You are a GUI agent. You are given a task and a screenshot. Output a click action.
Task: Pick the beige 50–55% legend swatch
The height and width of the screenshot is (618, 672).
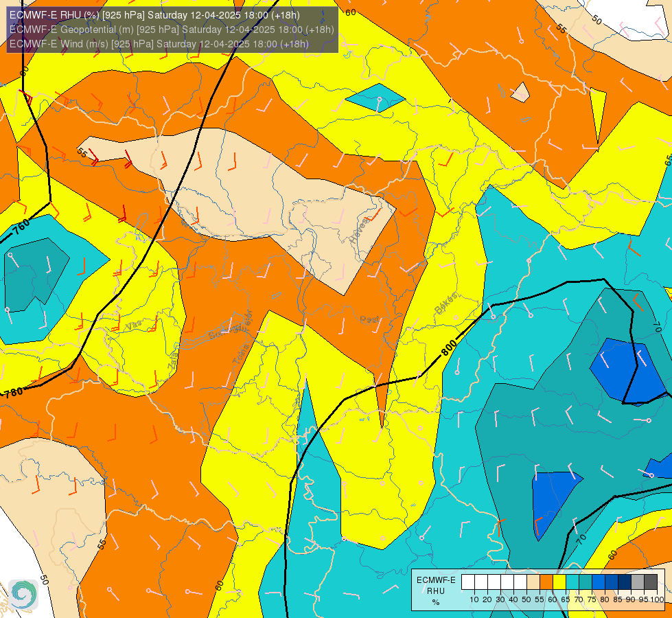coord(533,582)
